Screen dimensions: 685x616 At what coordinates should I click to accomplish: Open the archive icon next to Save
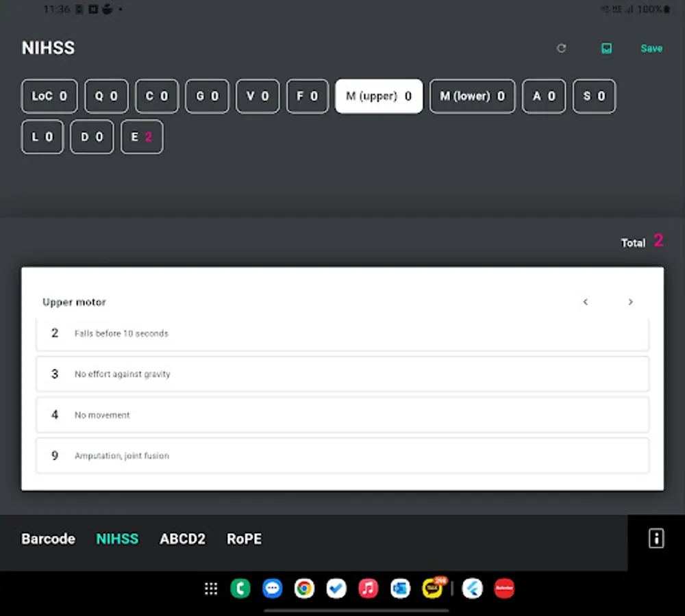pyautogui.click(x=606, y=48)
